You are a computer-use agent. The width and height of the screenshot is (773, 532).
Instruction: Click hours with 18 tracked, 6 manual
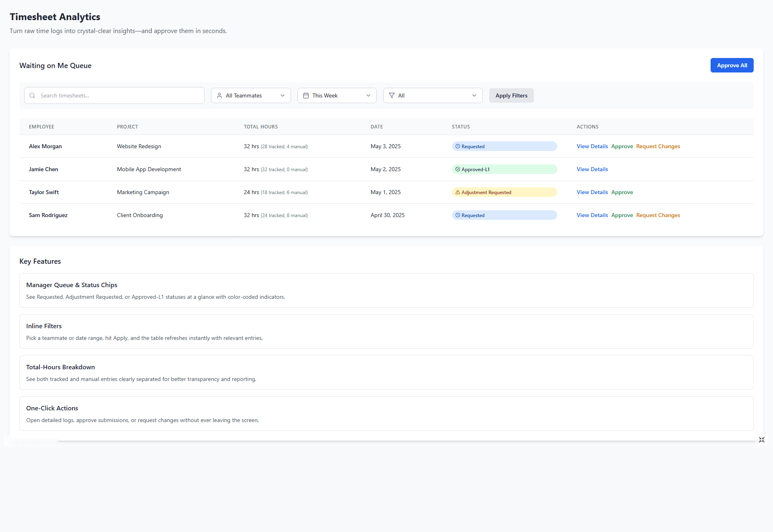[x=276, y=192]
